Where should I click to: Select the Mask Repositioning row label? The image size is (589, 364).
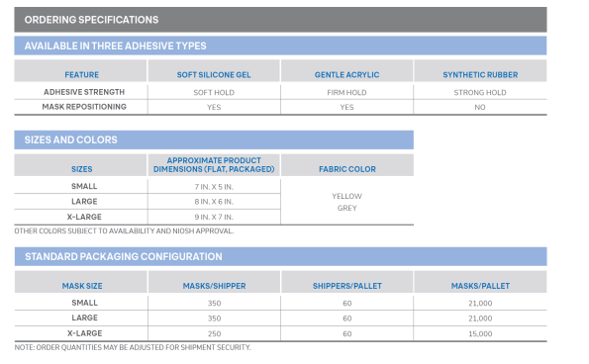(x=84, y=107)
